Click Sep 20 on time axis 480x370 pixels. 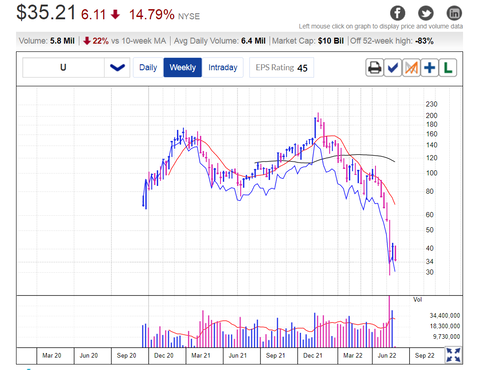(127, 356)
